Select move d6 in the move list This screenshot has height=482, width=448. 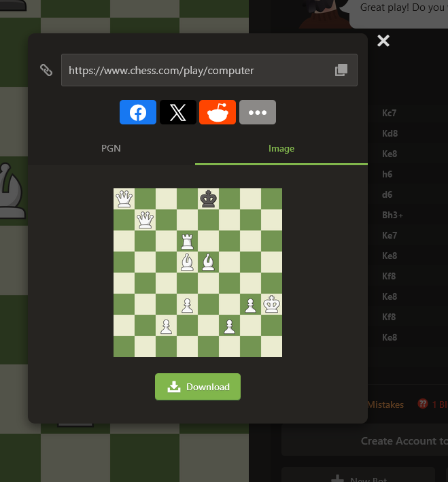(387, 194)
